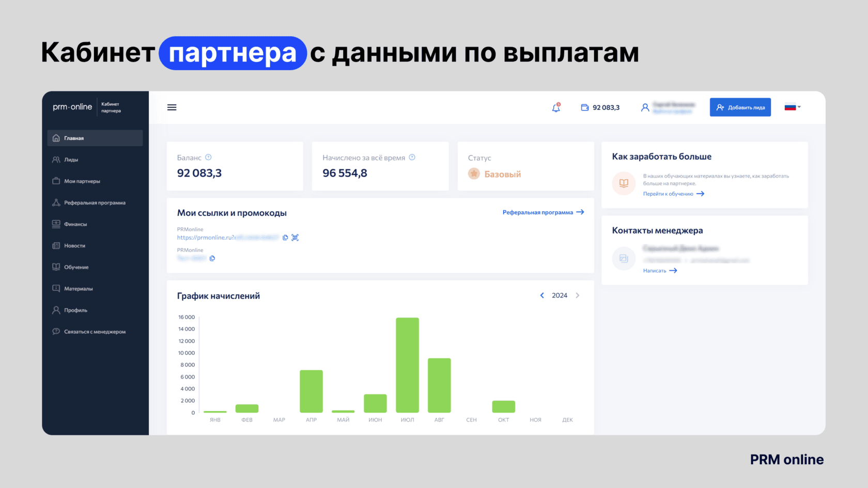The width and height of the screenshot is (868, 488).
Task: Select Финансы in the sidebar menu
Action: [75, 224]
